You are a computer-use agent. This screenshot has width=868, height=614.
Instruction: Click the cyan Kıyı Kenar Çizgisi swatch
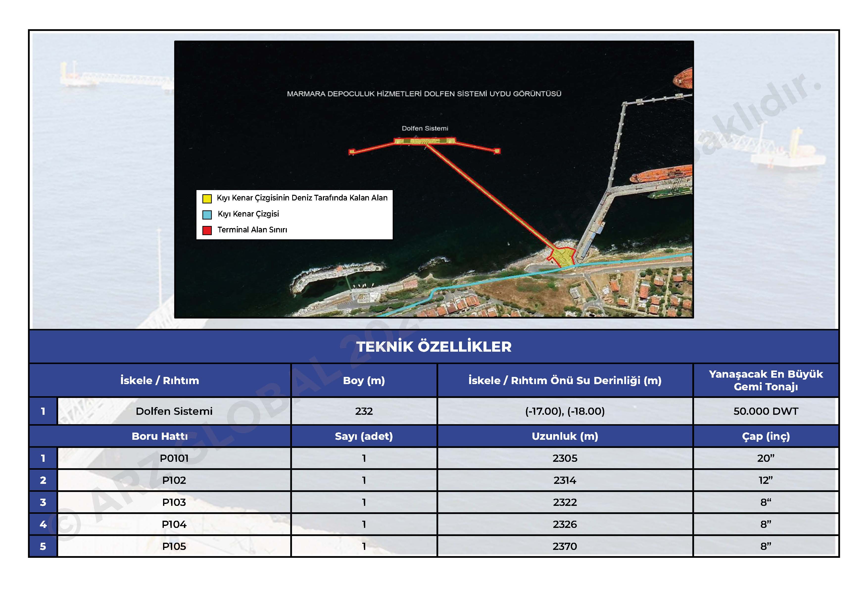click(207, 215)
